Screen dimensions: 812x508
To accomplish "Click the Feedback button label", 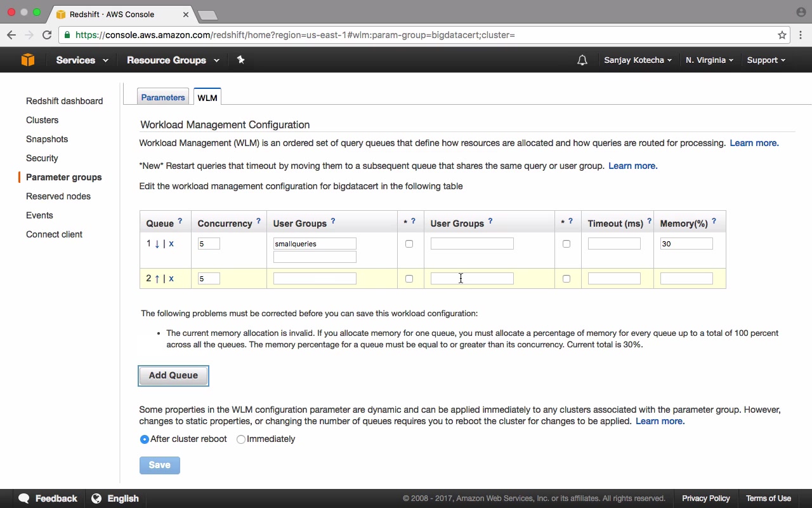I will tap(56, 498).
